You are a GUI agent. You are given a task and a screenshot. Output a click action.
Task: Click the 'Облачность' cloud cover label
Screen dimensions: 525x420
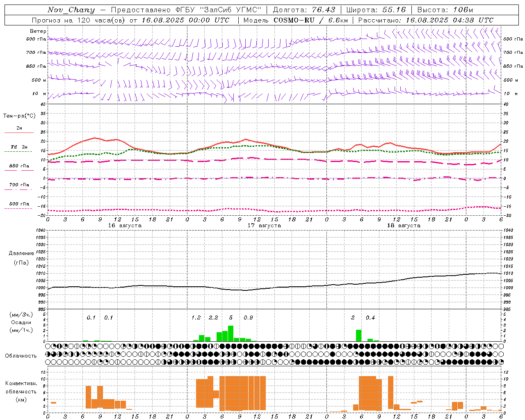[21, 356]
